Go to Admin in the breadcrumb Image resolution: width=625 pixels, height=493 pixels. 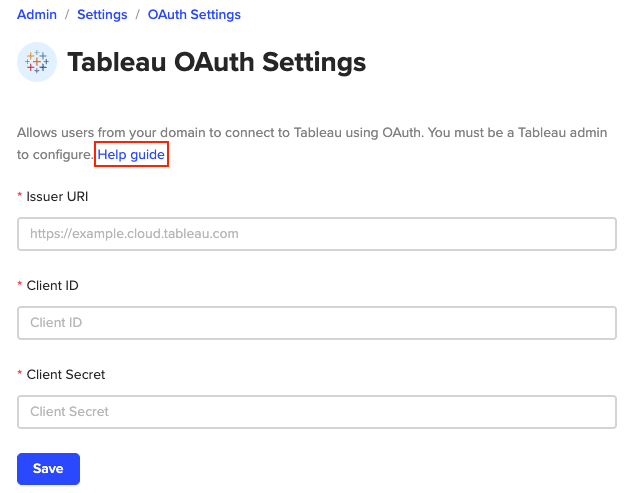(37, 15)
